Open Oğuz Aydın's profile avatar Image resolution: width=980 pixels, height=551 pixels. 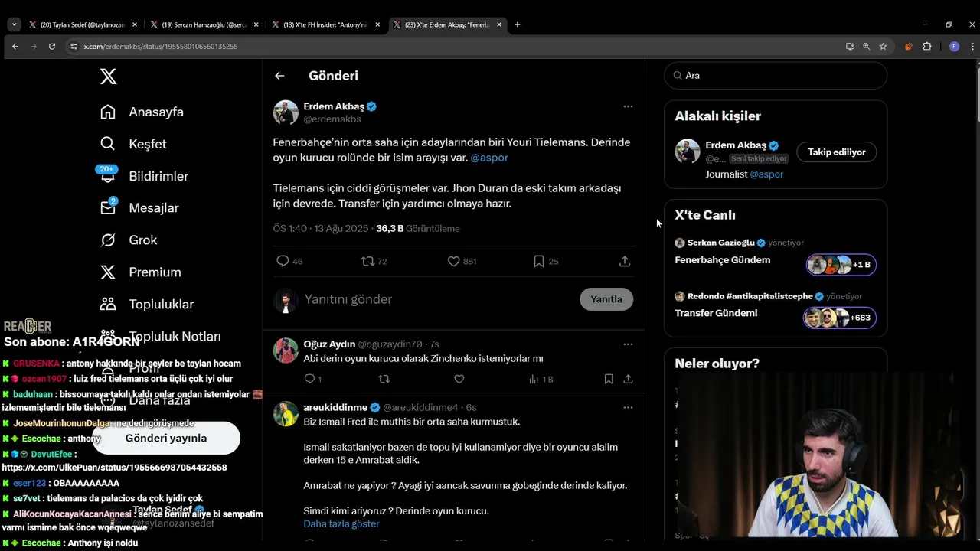pyautogui.click(x=286, y=350)
